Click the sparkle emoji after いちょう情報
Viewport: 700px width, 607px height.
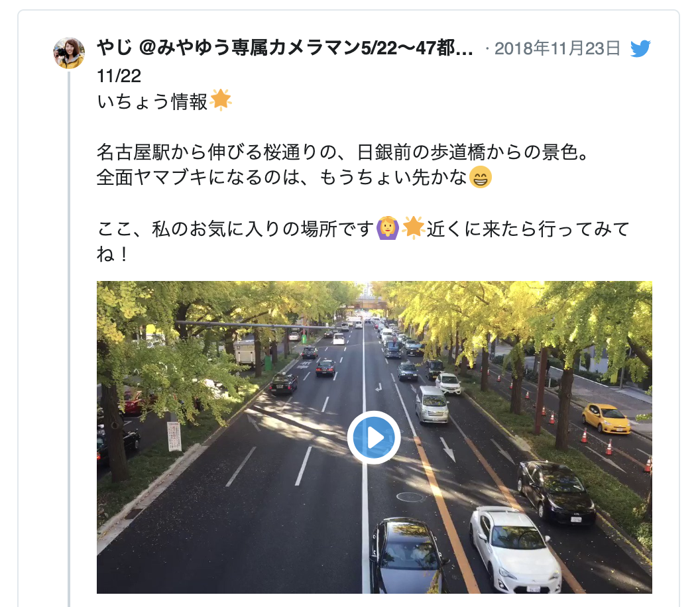tap(221, 100)
